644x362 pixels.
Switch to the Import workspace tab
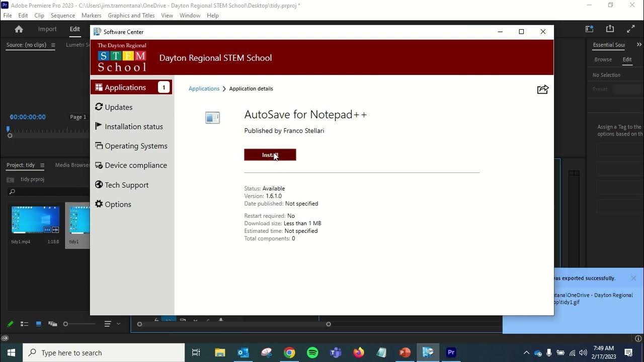pyautogui.click(x=47, y=29)
